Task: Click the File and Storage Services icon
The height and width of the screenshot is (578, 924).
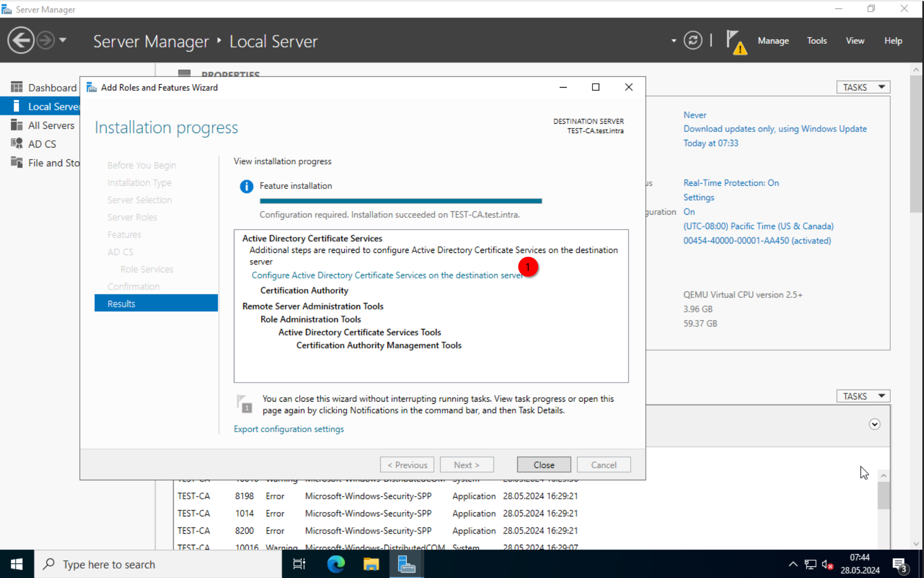Action: (x=17, y=162)
